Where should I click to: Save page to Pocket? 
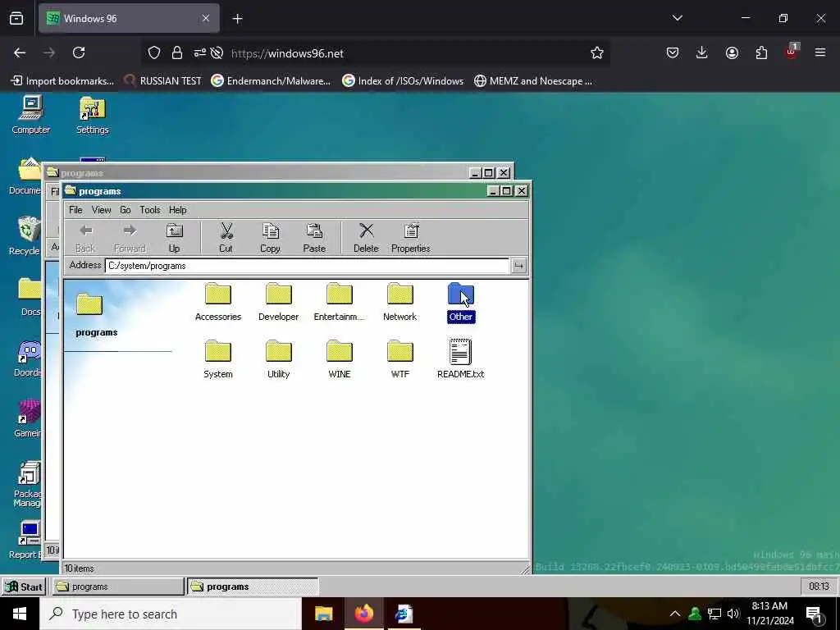673,52
